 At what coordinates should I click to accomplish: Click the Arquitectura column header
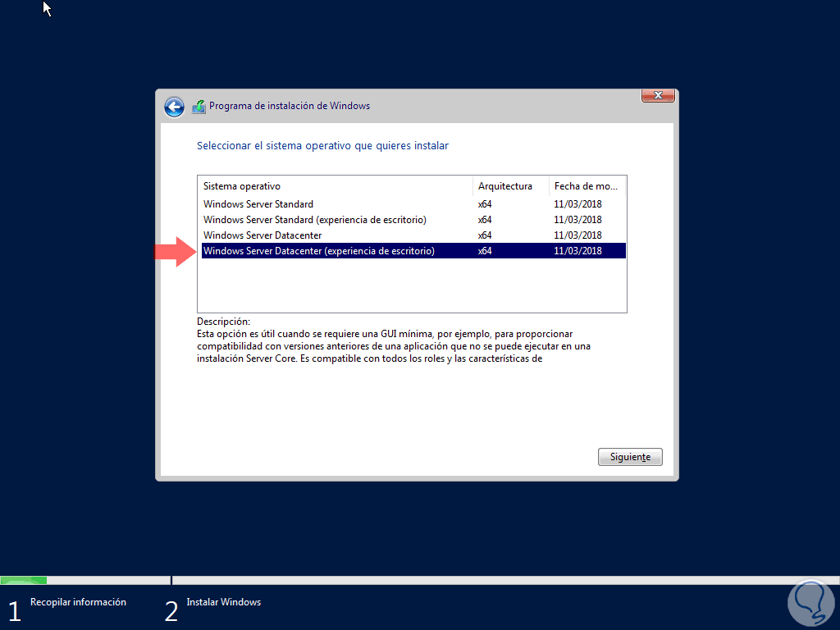click(511, 186)
